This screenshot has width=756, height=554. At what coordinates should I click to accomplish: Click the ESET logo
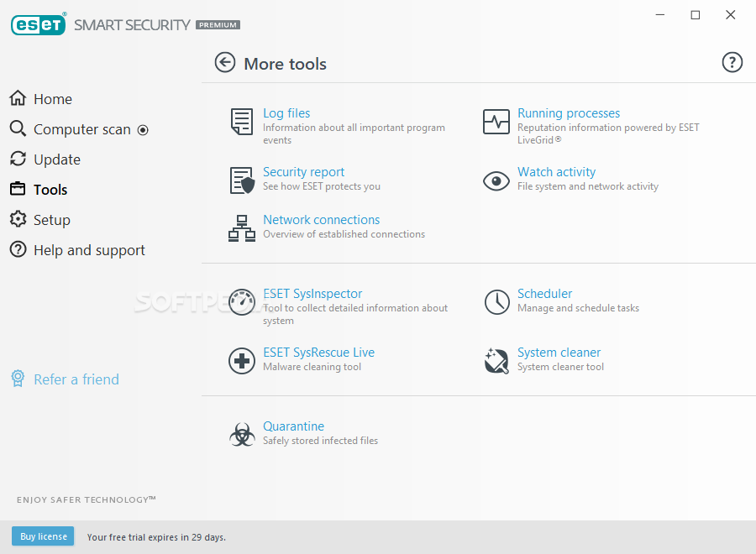point(38,24)
